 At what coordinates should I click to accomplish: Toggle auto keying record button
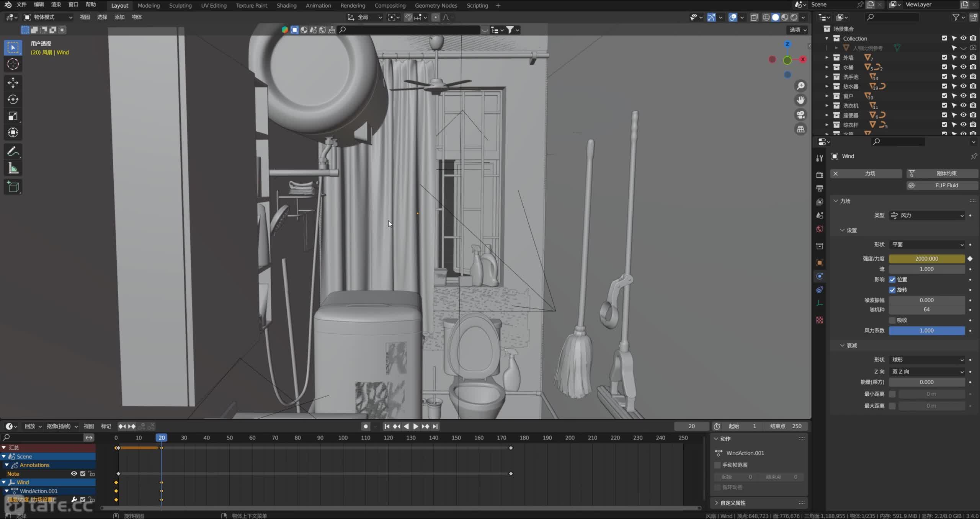coord(366,426)
